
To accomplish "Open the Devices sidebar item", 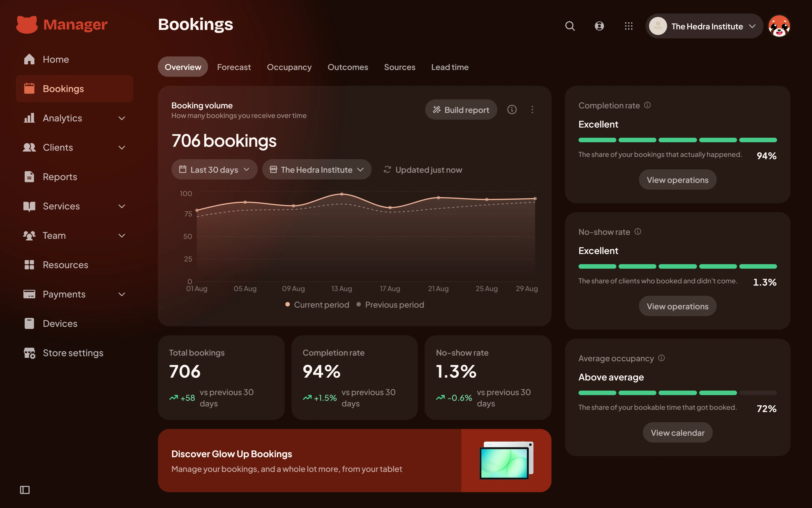I will (x=74, y=323).
